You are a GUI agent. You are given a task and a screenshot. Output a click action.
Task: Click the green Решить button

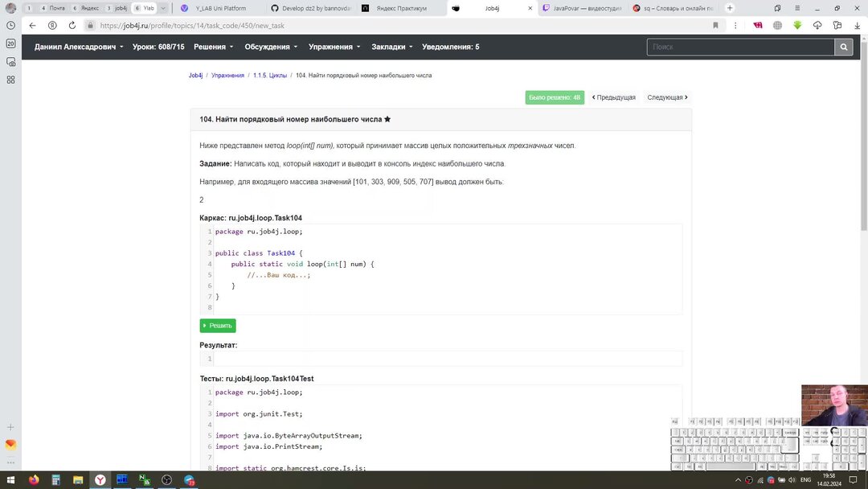tap(218, 326)
